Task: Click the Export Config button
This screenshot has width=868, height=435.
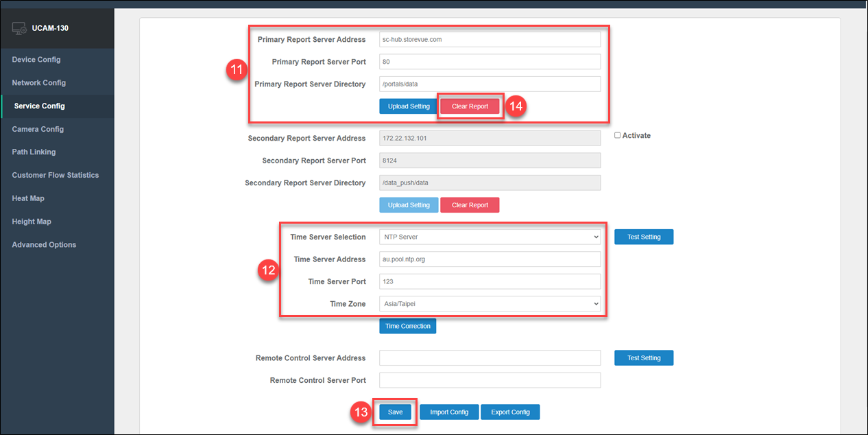Action: click(x=510, y=412)
